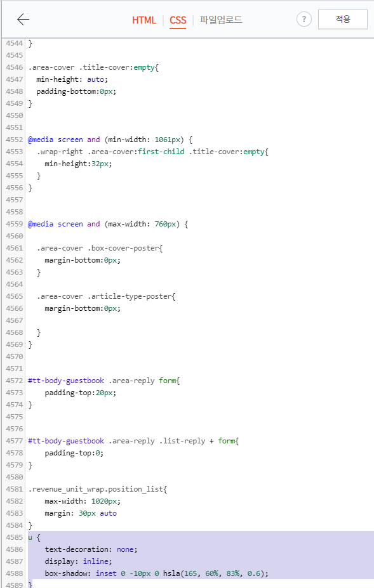Click the highlighted u { selector line

[34, 537]
